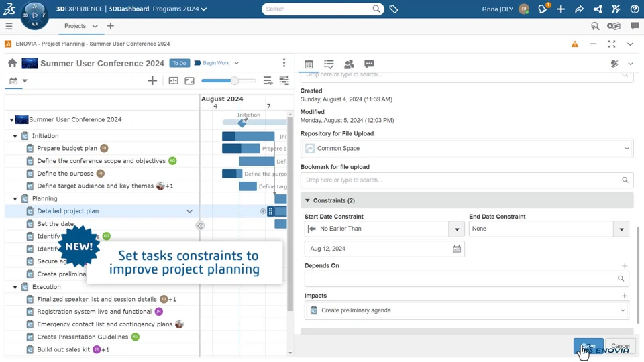Add a new dashboard tab

(x=111, y=26)
